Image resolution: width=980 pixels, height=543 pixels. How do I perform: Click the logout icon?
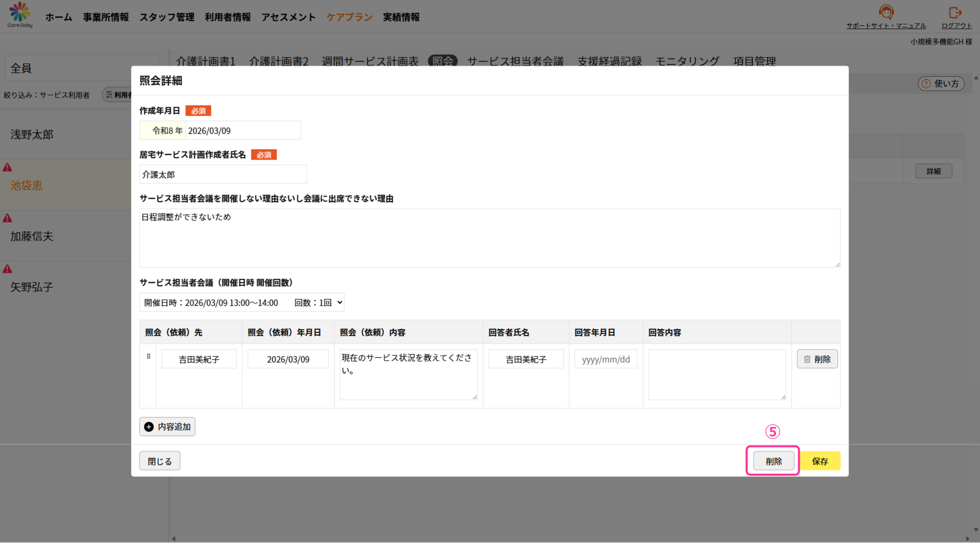pos(955,12)
